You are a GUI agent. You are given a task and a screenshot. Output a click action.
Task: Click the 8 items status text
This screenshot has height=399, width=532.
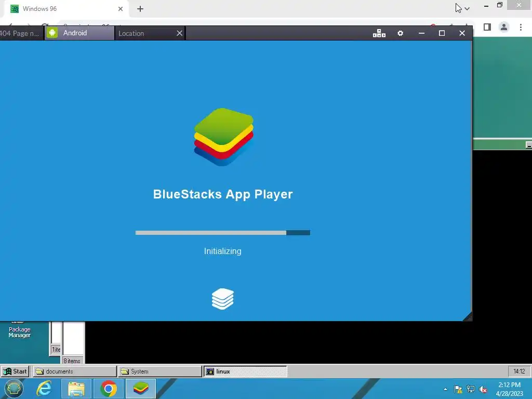point(72,361)
